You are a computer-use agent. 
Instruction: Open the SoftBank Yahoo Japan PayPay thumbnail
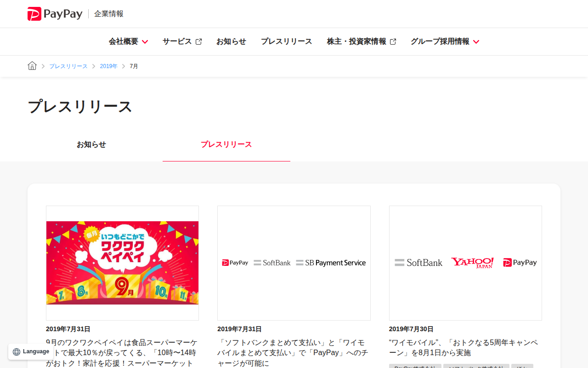point(465,263)
